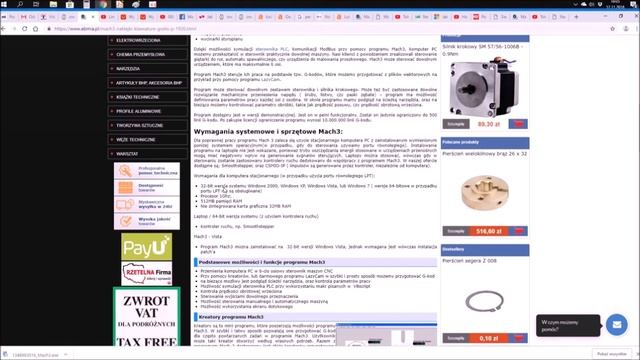
Task: Click the browser Forward arrow
Action: click(14, 29)
